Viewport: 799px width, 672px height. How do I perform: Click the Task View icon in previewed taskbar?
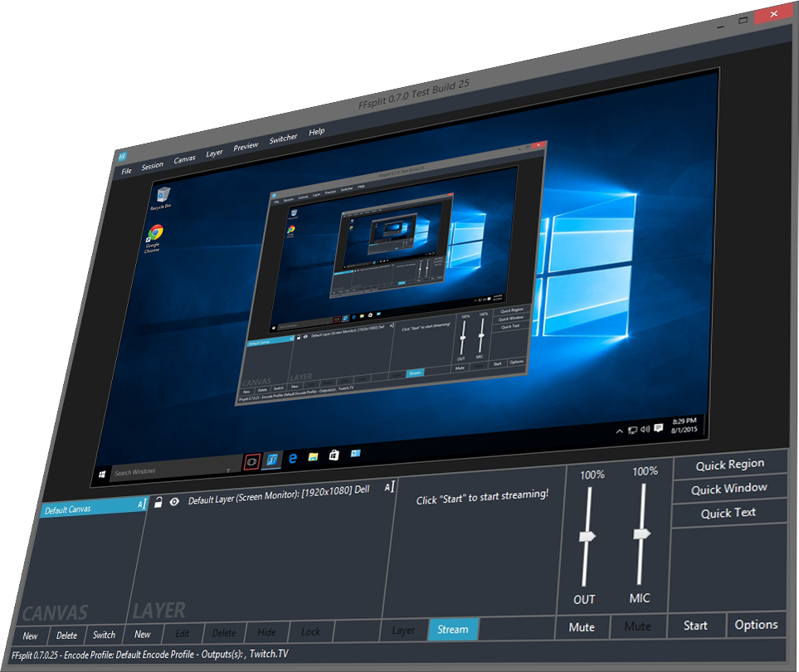252,460
